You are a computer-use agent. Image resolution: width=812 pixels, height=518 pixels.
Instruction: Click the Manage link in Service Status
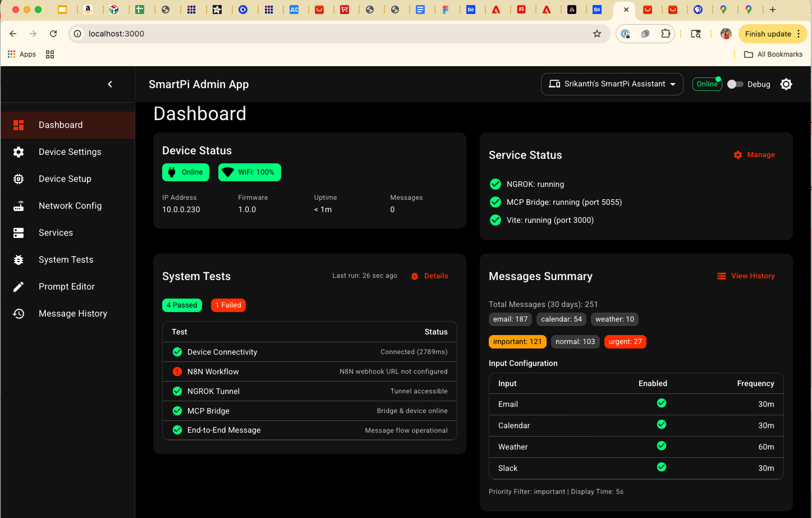pyautogui.click(x=754, y=155)
